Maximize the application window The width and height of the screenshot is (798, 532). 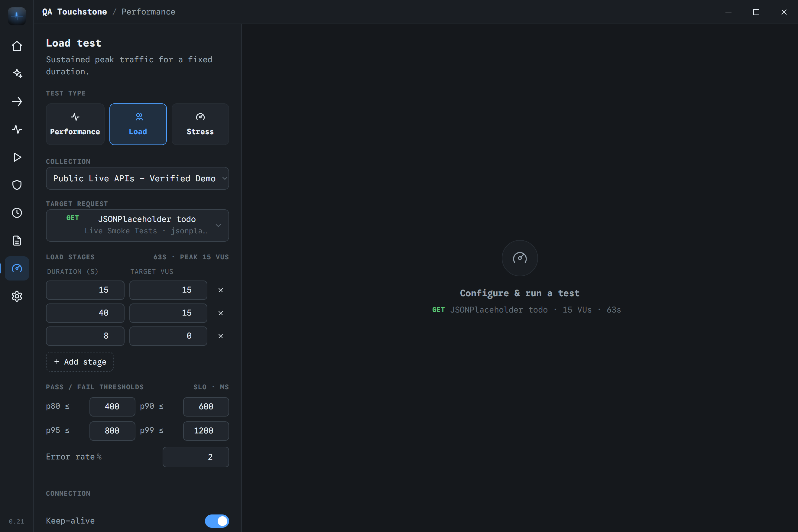coord(756,12)
